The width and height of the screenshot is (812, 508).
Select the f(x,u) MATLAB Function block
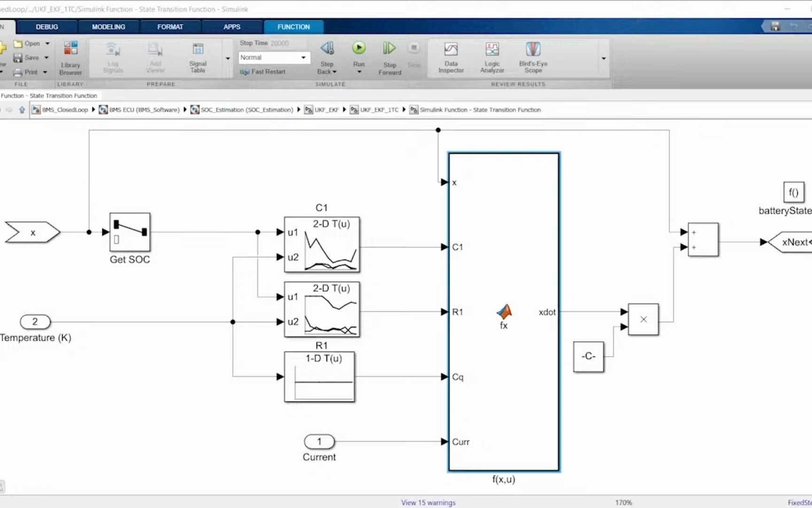[504, 311]
